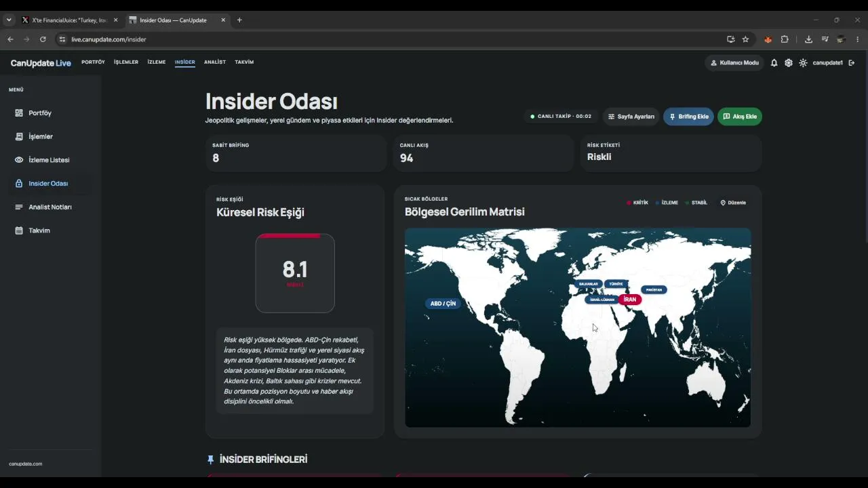Click the 8.1 global risk gauge
Screen dimensions: 868x488
tap(295, 273)
